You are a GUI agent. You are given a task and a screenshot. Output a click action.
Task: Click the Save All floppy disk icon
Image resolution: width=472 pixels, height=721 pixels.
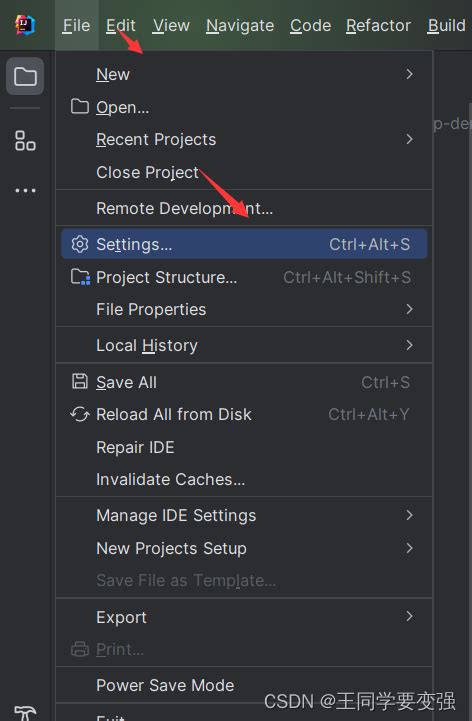(80, 382)
